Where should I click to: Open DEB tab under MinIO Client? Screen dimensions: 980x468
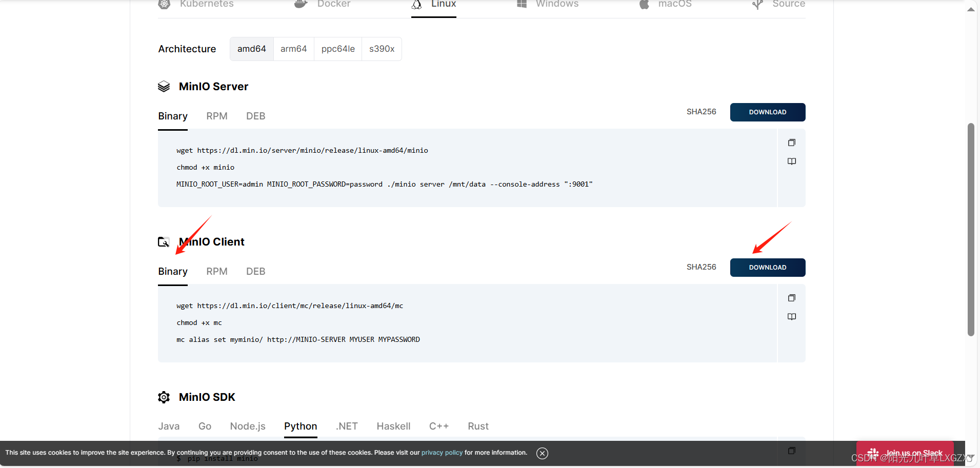click(256, 272)
